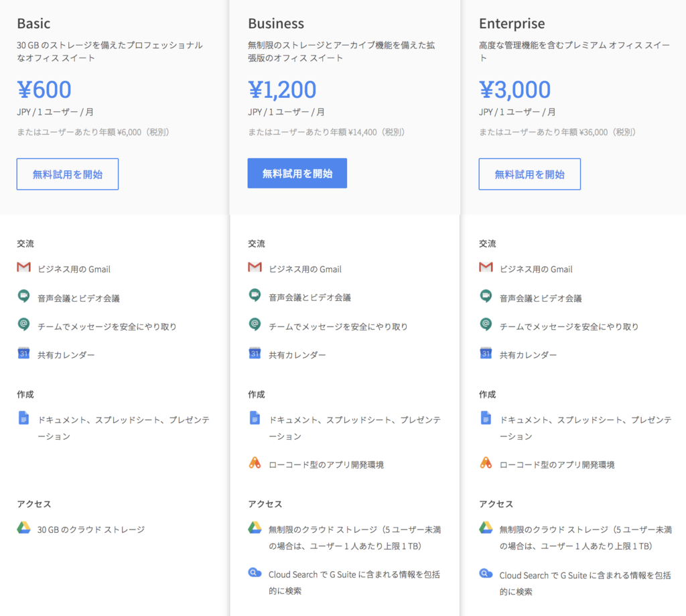Viewport: 686px width, 616px height.
Task: Click Cloud Search description in Enterprise plan
Action: [586, 584]
